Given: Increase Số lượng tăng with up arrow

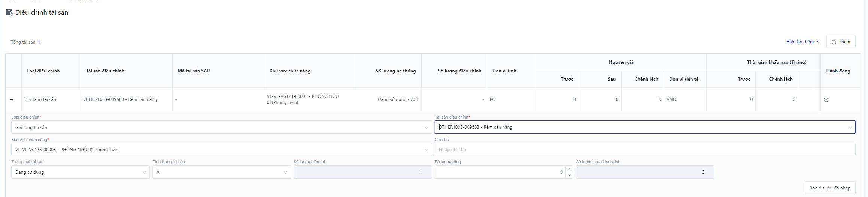Looking at the screenshot, I should click(570, 169).
